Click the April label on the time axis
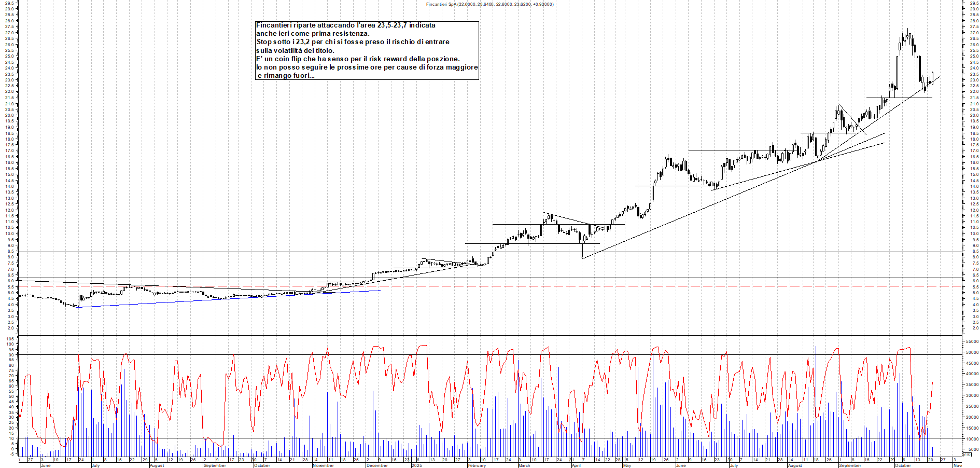The width and height of the screenshot is (980, 468). [576, 465]
